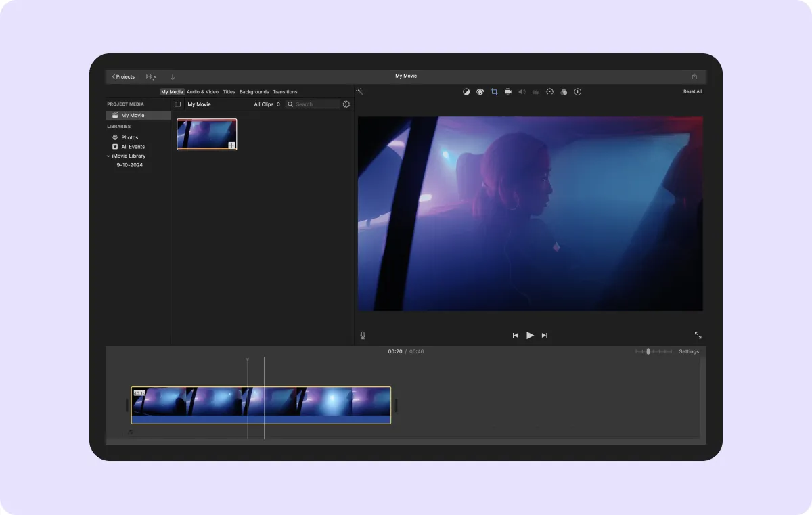Viewport: 812px width, 515px height.
Task: Open the Speed speedometer tool
Action: [549, 91]
